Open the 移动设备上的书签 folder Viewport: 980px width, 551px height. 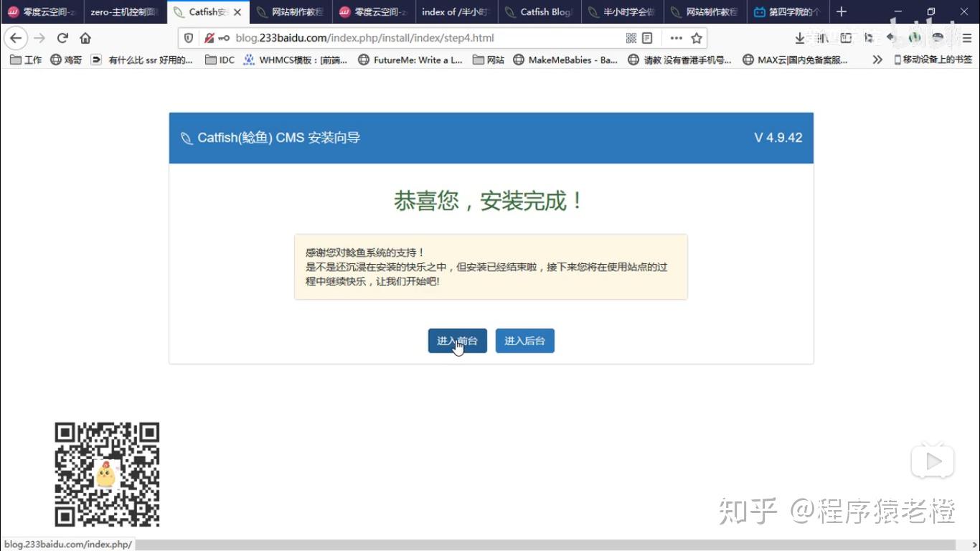[933, 60]
